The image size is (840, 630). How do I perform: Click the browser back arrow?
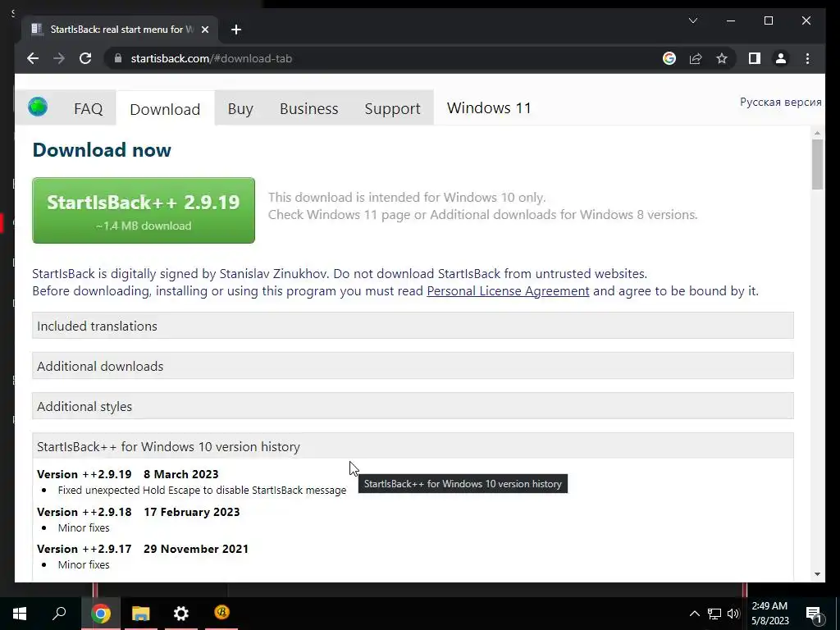pos(33,58)
